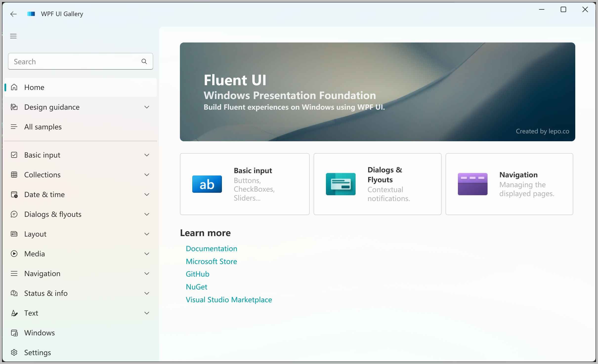Select the Media navigation item

[x=35, y=254]
